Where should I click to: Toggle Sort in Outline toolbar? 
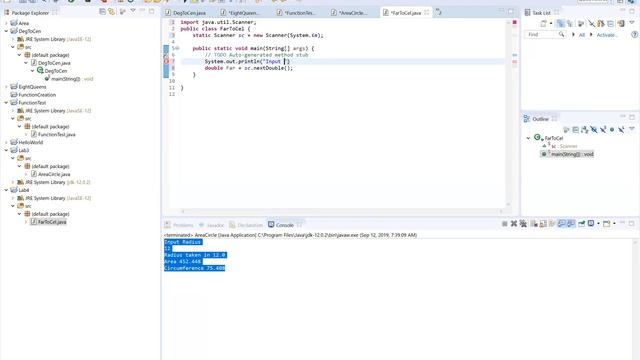[584, 130]
